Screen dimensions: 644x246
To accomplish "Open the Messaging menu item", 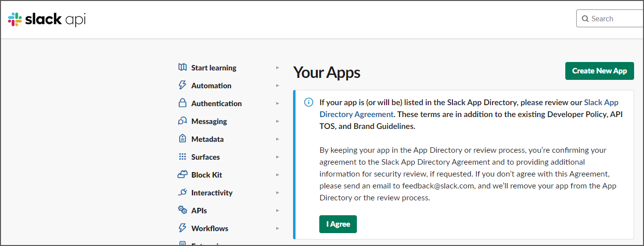I will coord(209,122).
